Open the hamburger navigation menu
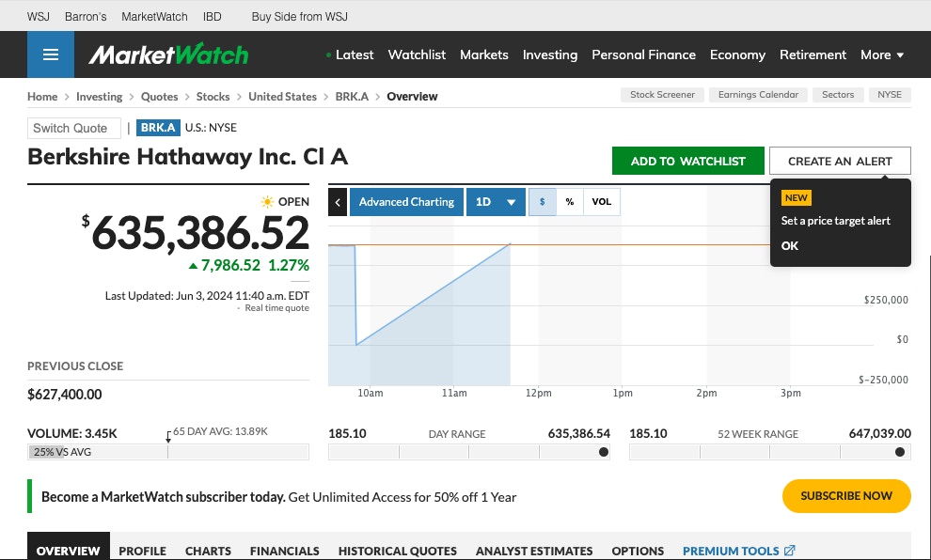931x560 pixels. click(x=50, y=54)
